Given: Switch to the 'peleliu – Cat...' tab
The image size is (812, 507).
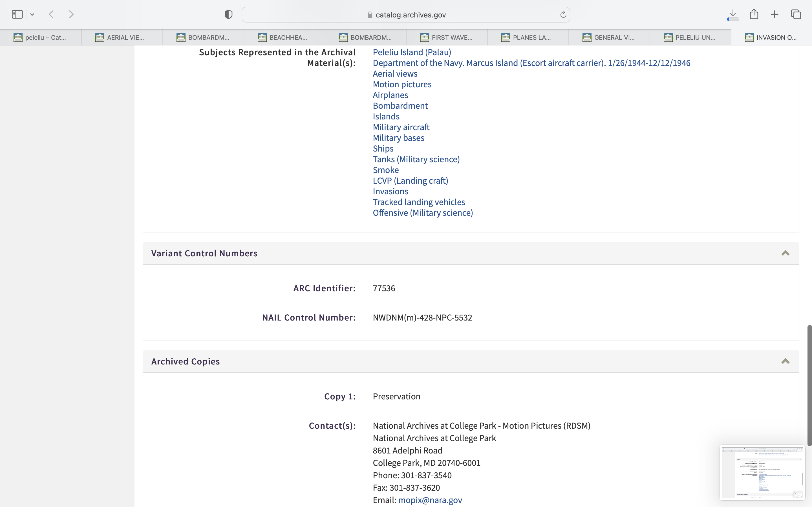Looking at the screenshot, I should coord(40,37).
